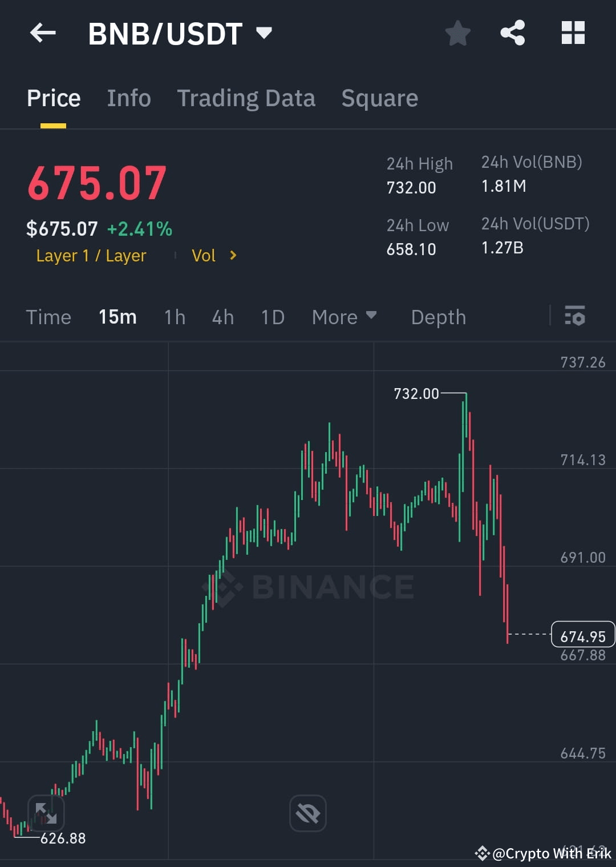Viewport: 616px width, 867px height.
Task: Hide order lines using the eye-off toggle
Action: pos(307,813)
